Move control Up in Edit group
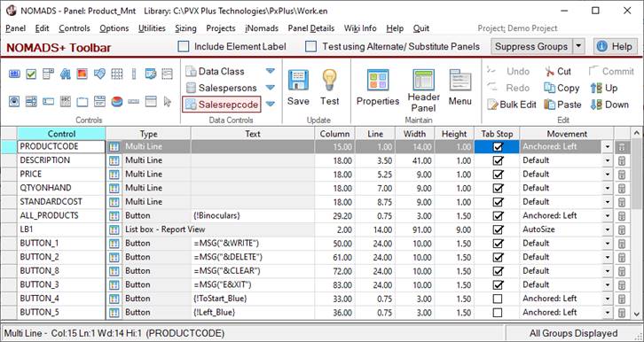644x342 pixels. [604, 88]
